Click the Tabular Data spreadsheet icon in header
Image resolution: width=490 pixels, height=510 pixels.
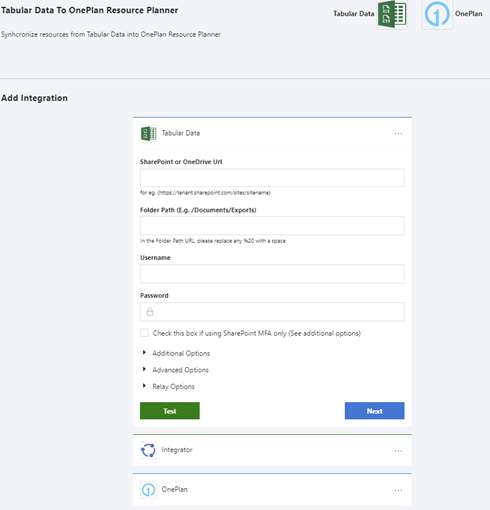click(392, 14)
